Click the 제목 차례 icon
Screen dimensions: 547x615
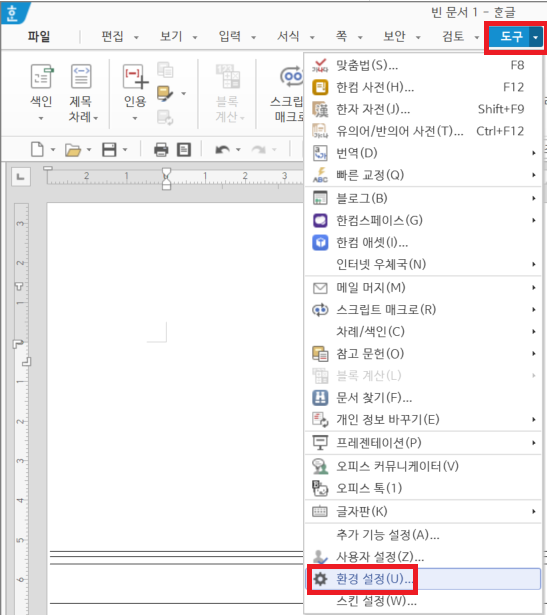81,76
